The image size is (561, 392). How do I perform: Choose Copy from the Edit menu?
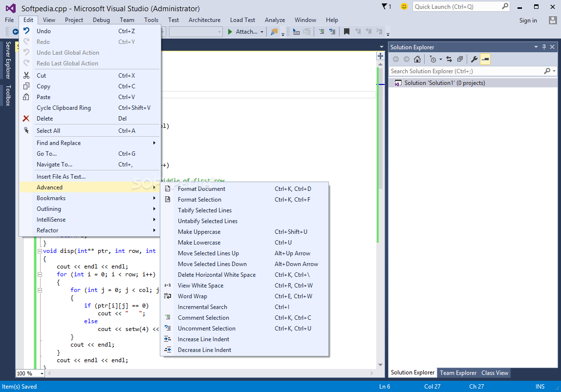coord(90,86)
